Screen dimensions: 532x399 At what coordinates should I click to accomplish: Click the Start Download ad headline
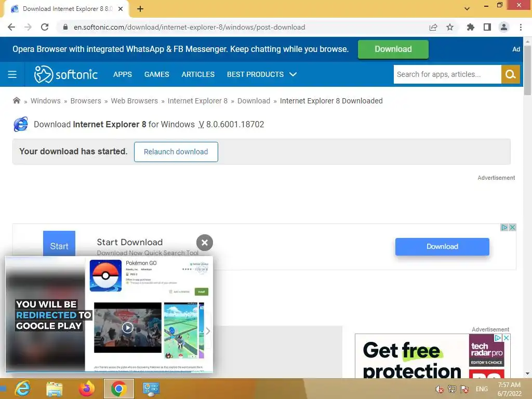[x=129, y=242]
